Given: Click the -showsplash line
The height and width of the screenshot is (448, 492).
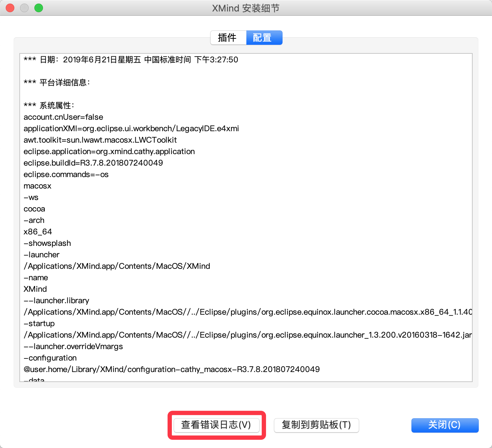Looking at the screenshot, I should click(47, 243).
